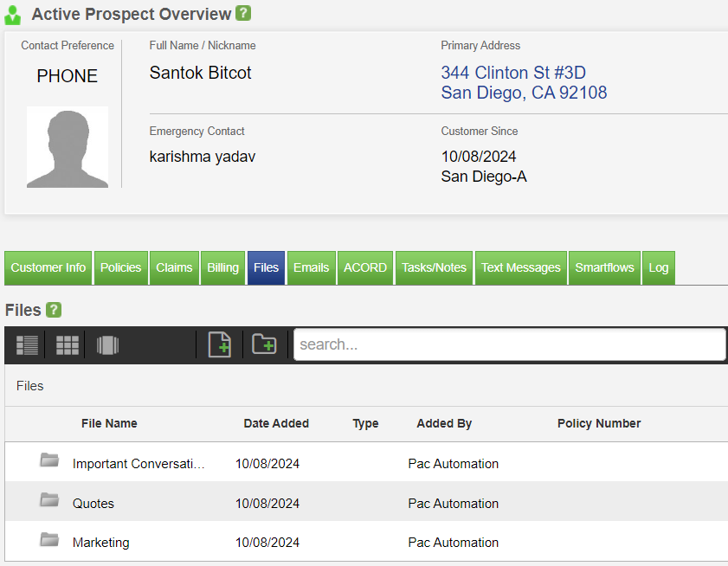This screenshot has width=728, height=566.
Task: Sort files by Date Added column
Action: tap(276, 423)
